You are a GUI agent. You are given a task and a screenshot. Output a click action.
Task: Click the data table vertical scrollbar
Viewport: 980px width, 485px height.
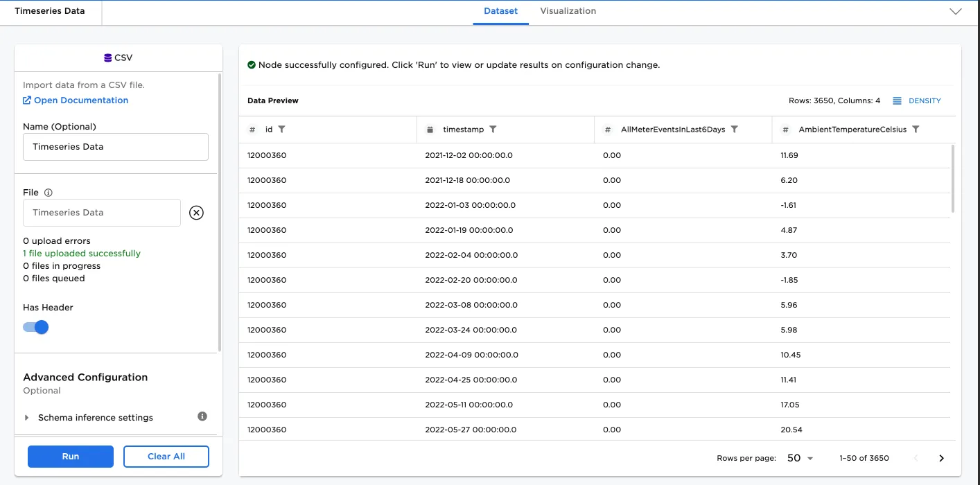(953, 179)
